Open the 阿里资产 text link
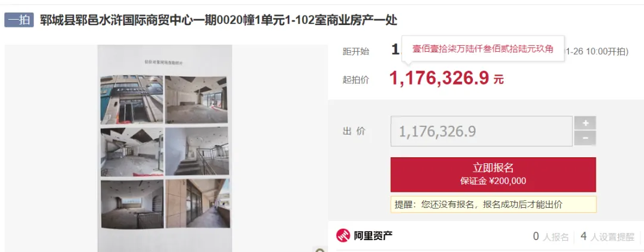Viewport: 644px width, 252px height. click(x=373, y=235)
